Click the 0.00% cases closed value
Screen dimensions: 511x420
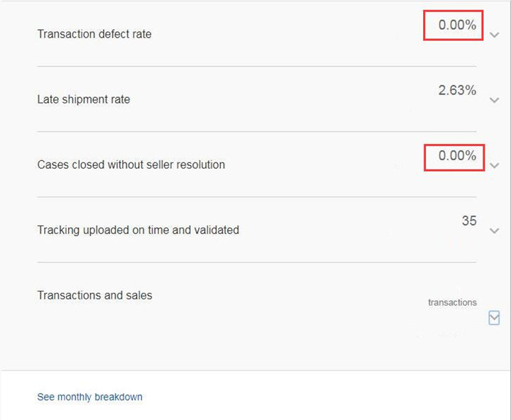pos(457,155)
